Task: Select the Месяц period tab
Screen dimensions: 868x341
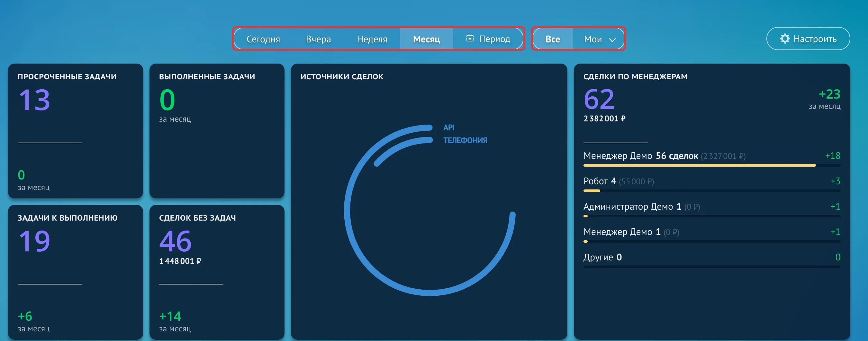Action: pos(426,39)
